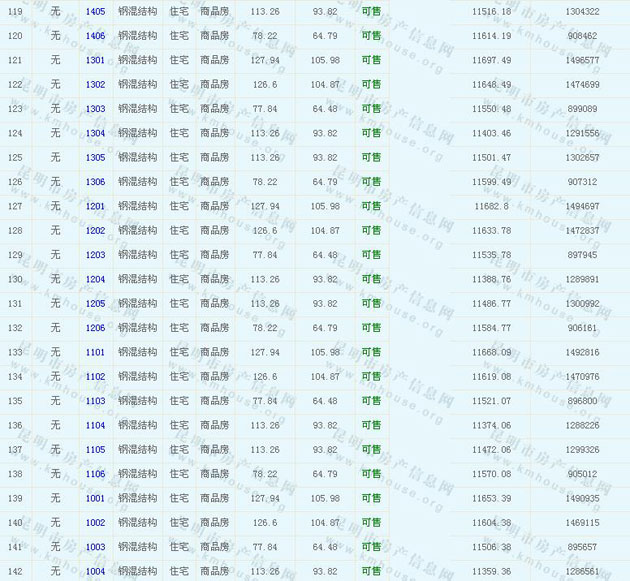Open room 1405 link
The height and width of the screenshot is (581, 630).
pos(95,11)
